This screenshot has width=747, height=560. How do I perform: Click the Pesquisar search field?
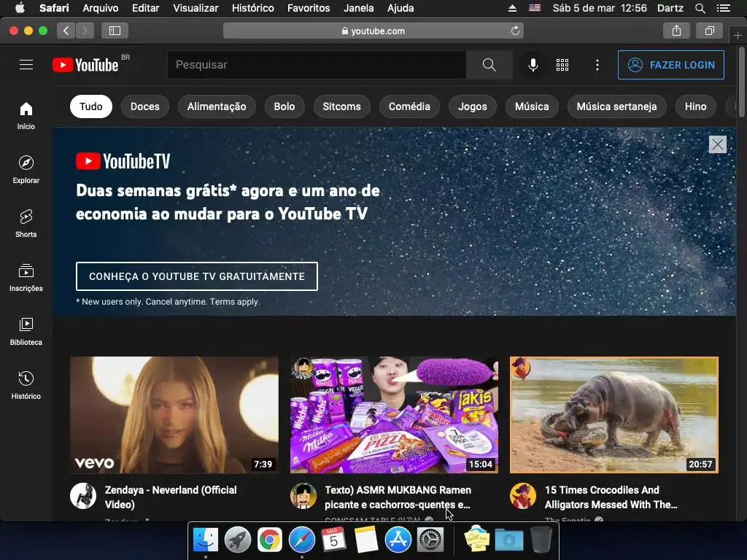coord(317,65)
